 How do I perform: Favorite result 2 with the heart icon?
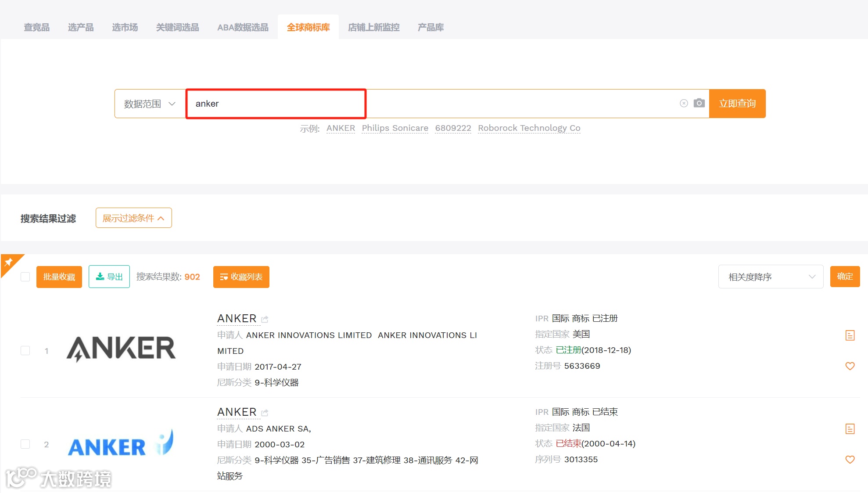850,460
